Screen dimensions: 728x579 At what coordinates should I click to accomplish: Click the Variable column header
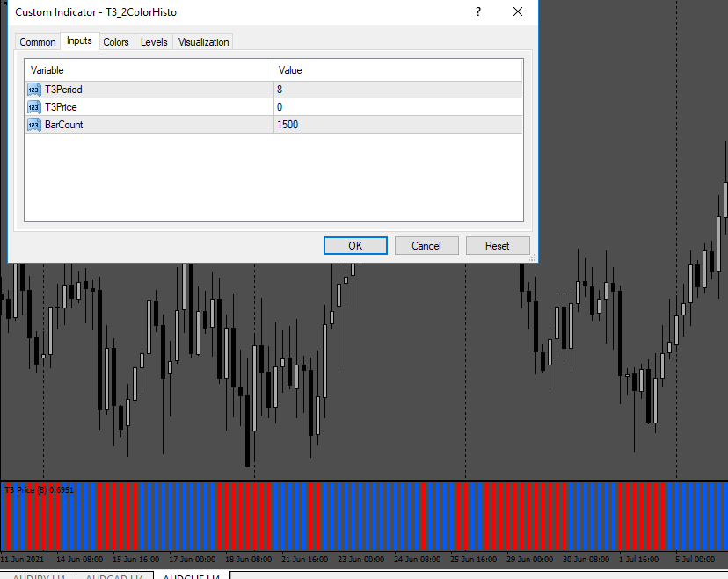pos(149,70)
